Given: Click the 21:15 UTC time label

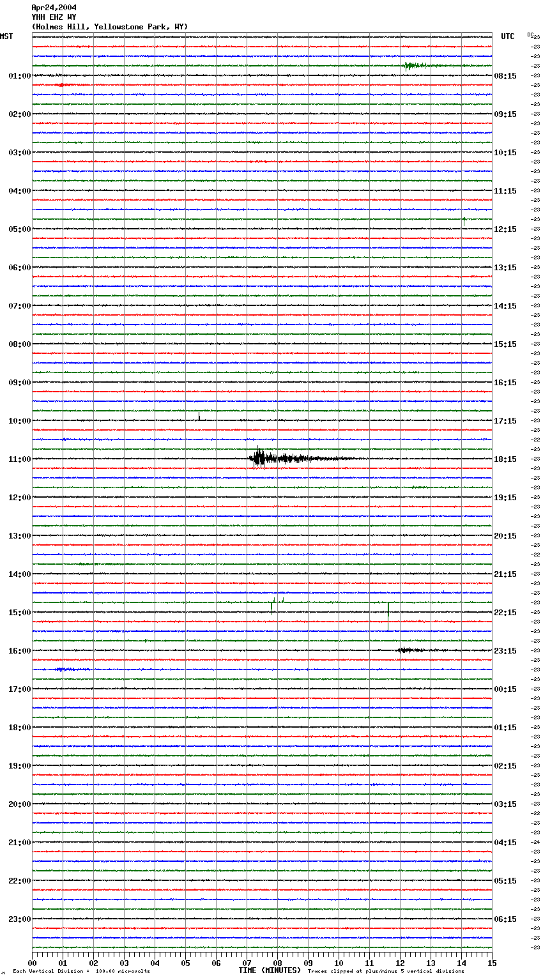Looking at the screenshot, I should pyautogui.click(x=505, y=574).
